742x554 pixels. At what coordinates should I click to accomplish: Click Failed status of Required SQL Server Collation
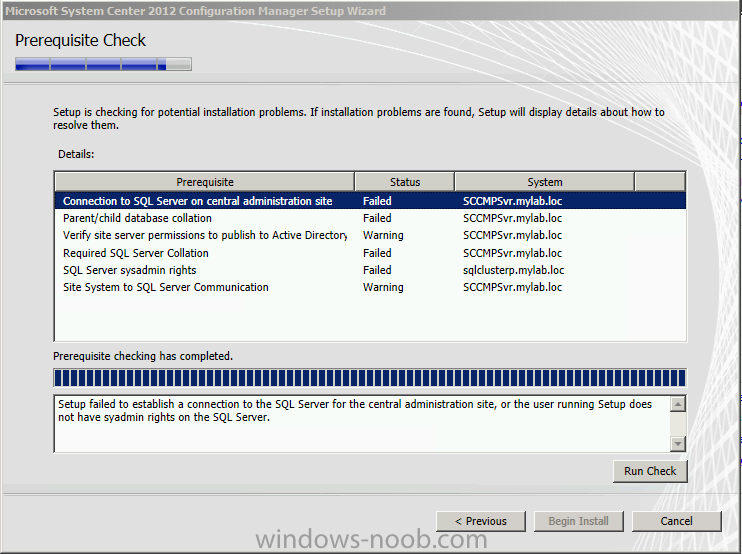pyautogui.click(x=377, y=253)
